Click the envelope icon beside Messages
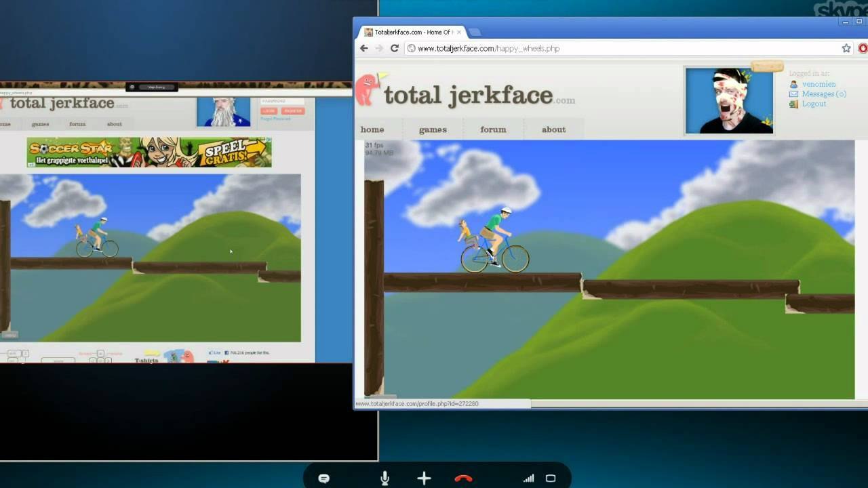Viewport: 868px width, 488px height. tap(793, 94)
